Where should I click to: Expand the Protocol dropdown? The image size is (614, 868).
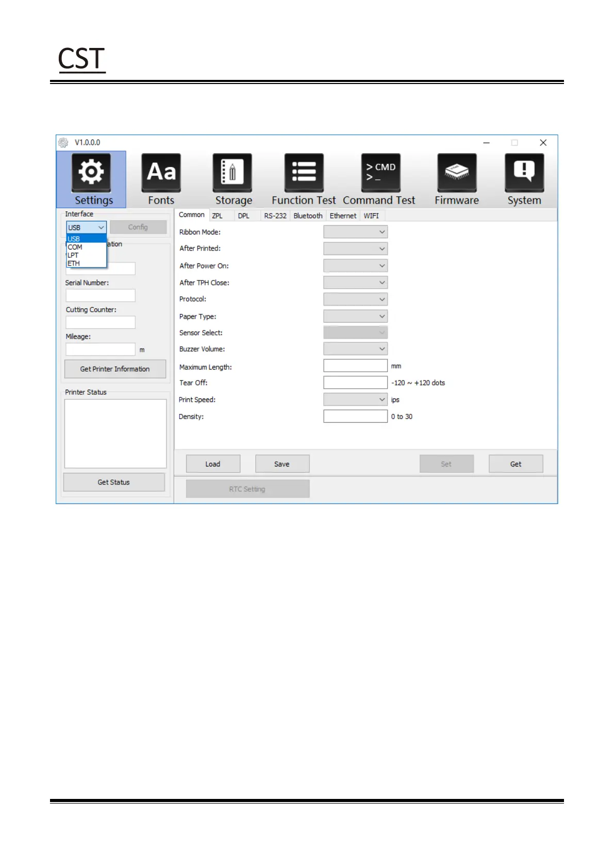pos(355,299)
